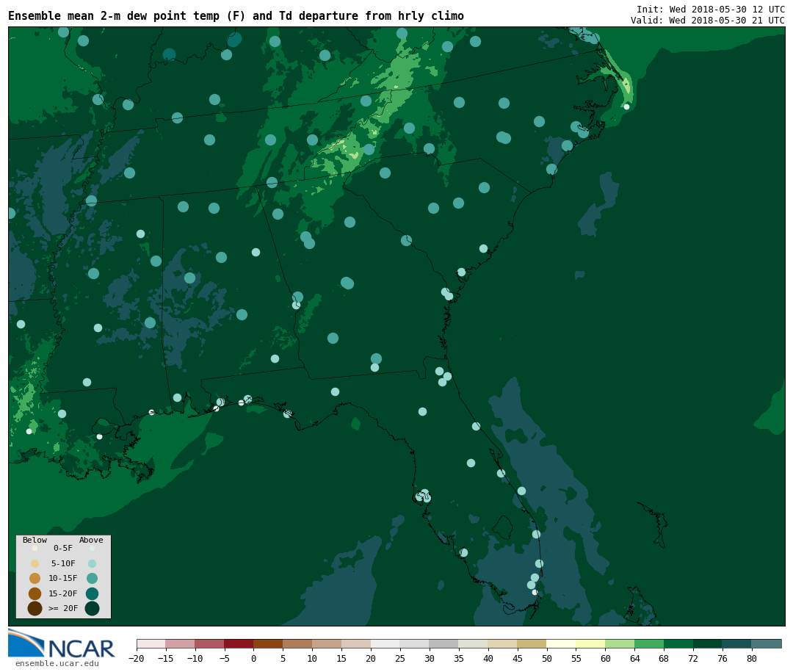This screenshot has width=793, height=672.
Task: Click the Above 10-15F legend circle
Action: point(92,579)
